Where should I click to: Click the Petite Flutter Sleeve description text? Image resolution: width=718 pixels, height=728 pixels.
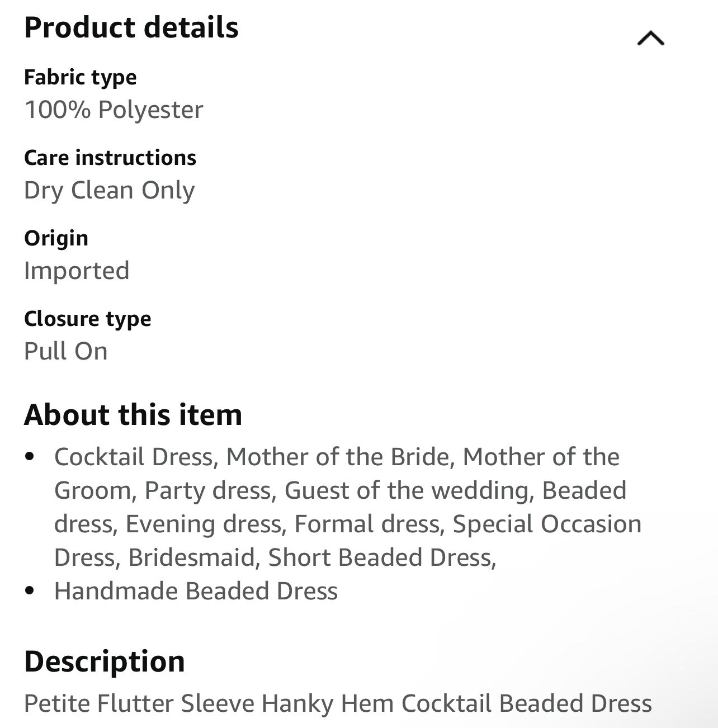(338, 703)
